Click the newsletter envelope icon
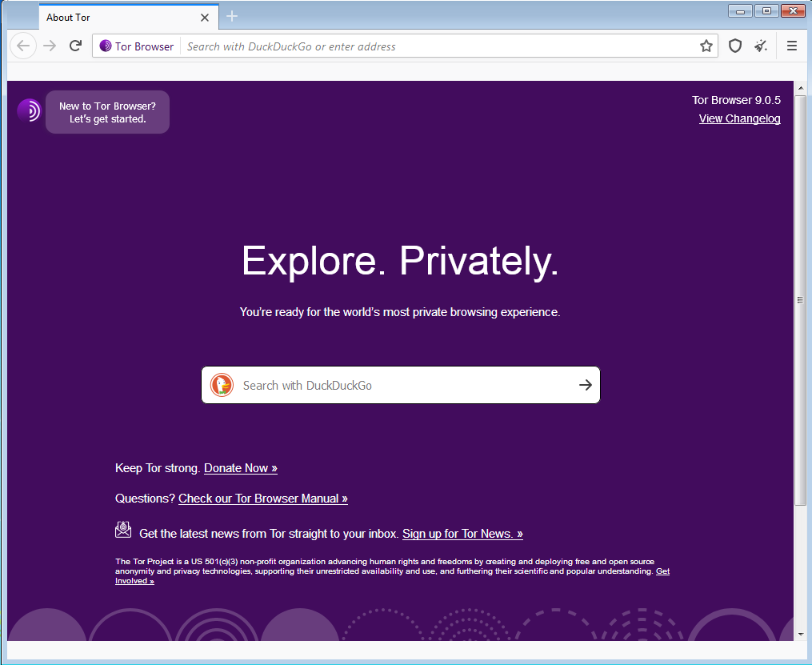The height and width of the screenshot is (665, 812). [123, 530]
